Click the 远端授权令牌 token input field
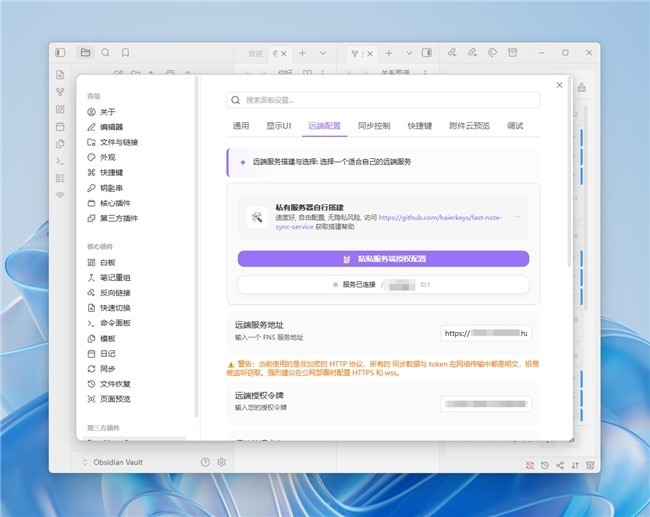The image size is (650, 517). click(486, 403)
